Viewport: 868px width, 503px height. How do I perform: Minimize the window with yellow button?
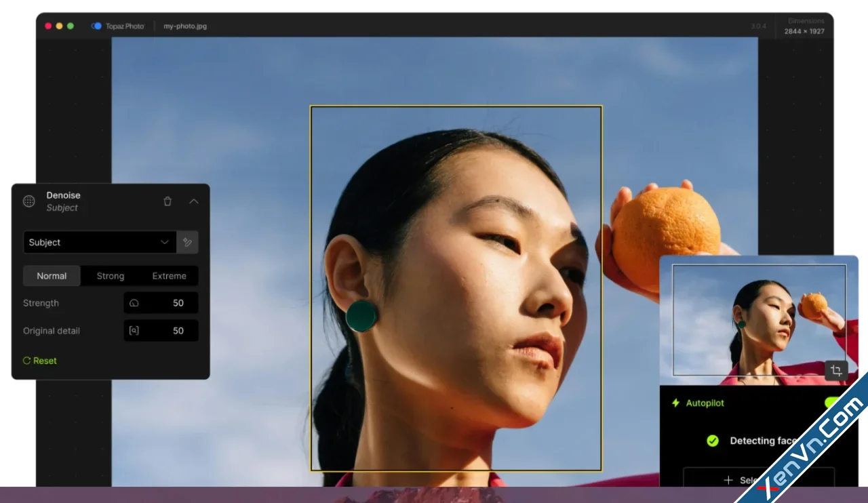coord(59,26)
